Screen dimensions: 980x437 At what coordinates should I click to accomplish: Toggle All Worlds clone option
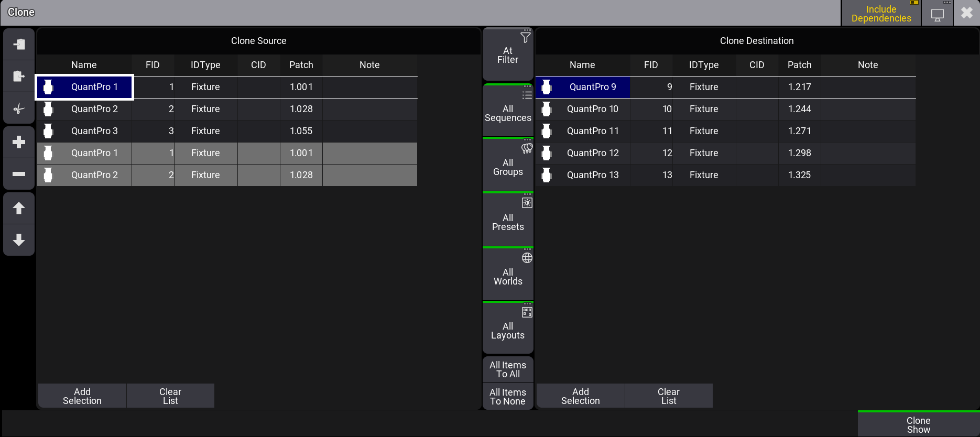pyautogui.click(x=508, y=274)
